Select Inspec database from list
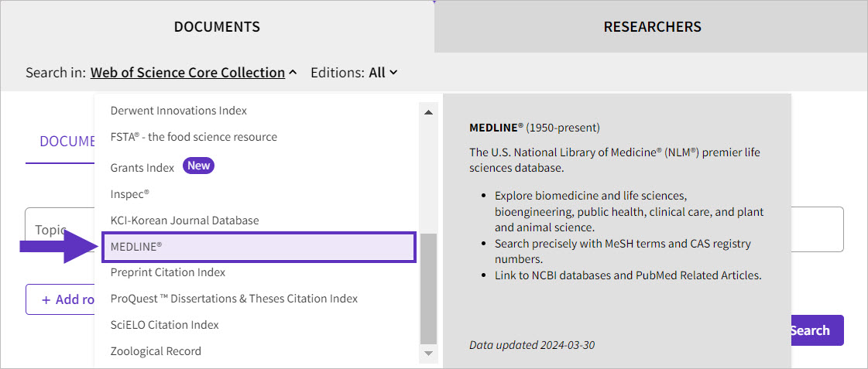This screenshot has height=369, width=868. click(130, 193)
